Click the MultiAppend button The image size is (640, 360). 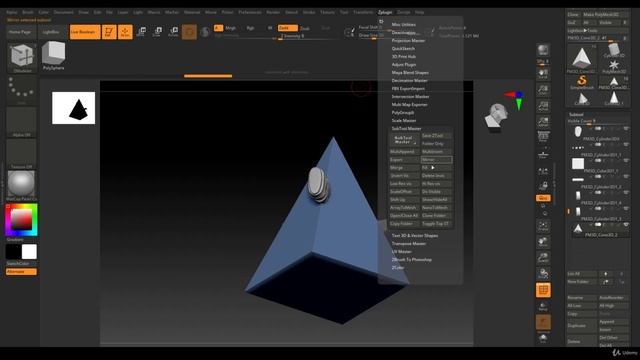tap(404, 152)
